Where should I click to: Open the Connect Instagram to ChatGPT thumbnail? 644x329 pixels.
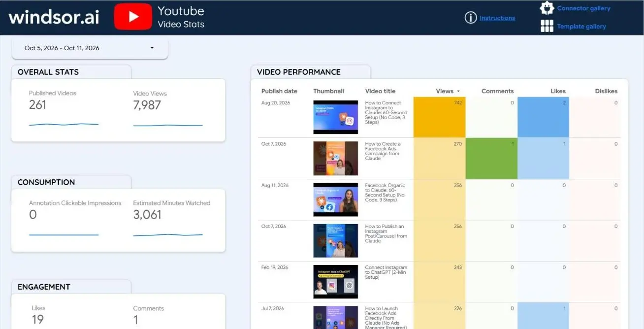point(335,282)
